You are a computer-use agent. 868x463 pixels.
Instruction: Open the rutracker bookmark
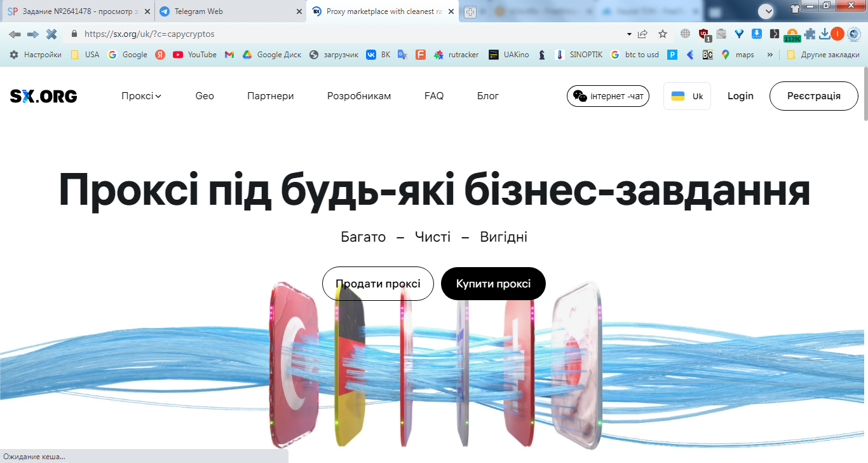(456, 55)
